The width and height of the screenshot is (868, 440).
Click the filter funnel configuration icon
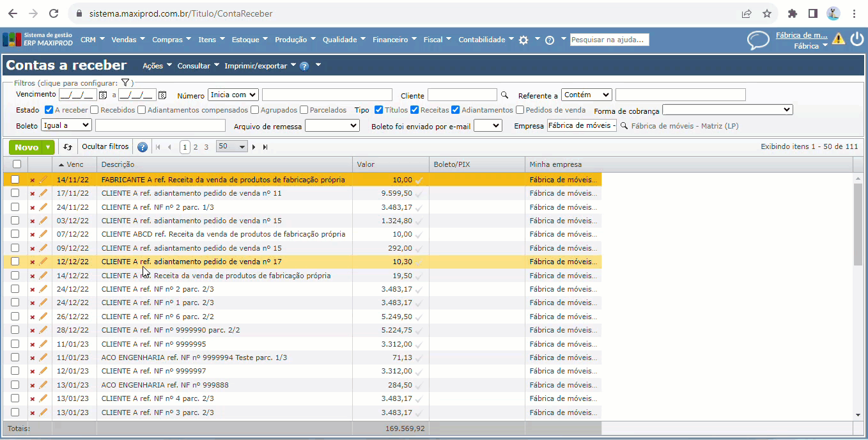(x=125, y=83)
